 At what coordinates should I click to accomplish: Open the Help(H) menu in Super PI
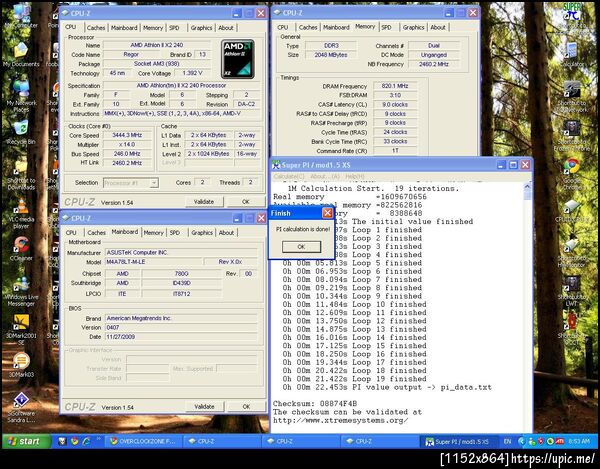coord(355,176)
